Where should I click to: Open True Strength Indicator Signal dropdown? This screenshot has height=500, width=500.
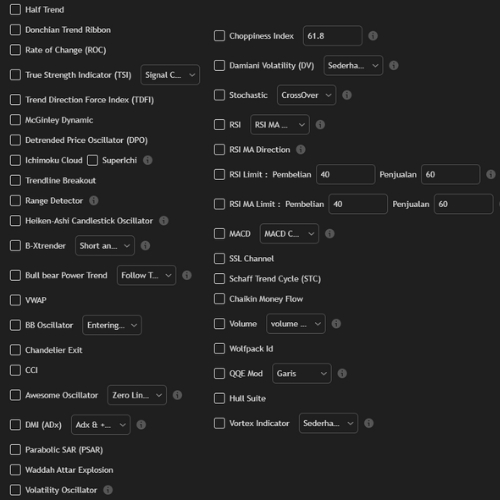(170, 75)
